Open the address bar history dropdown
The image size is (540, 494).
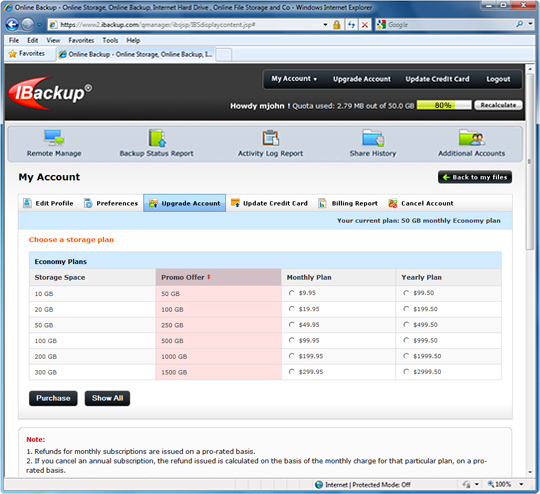(325, 24)
